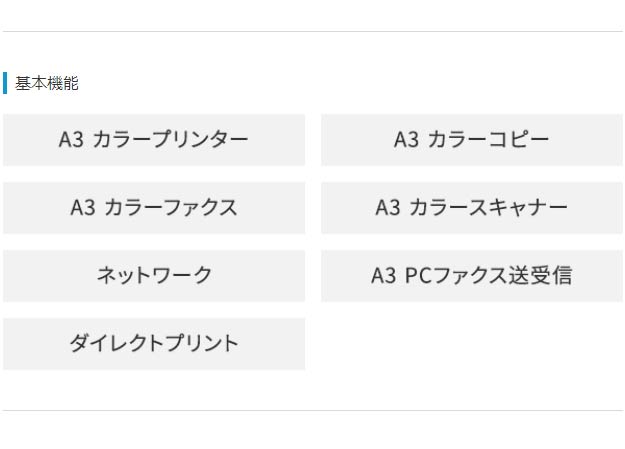The height and width of the screenshot is (449, 625).
Task: Choose the color fax function label
Action: tap(166, 208)
